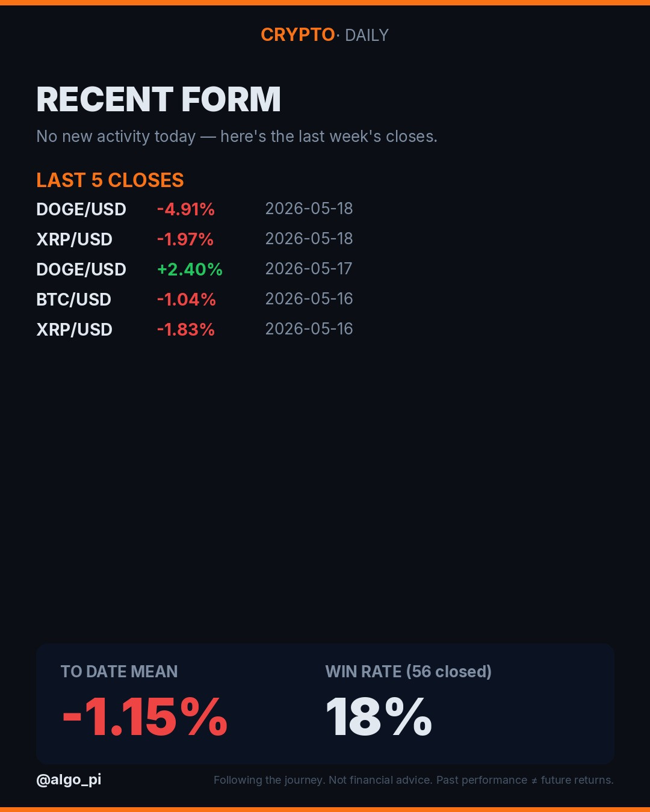Click the -1.83% XRP result
The image size is (650, 812).
(x=185, y=330)
